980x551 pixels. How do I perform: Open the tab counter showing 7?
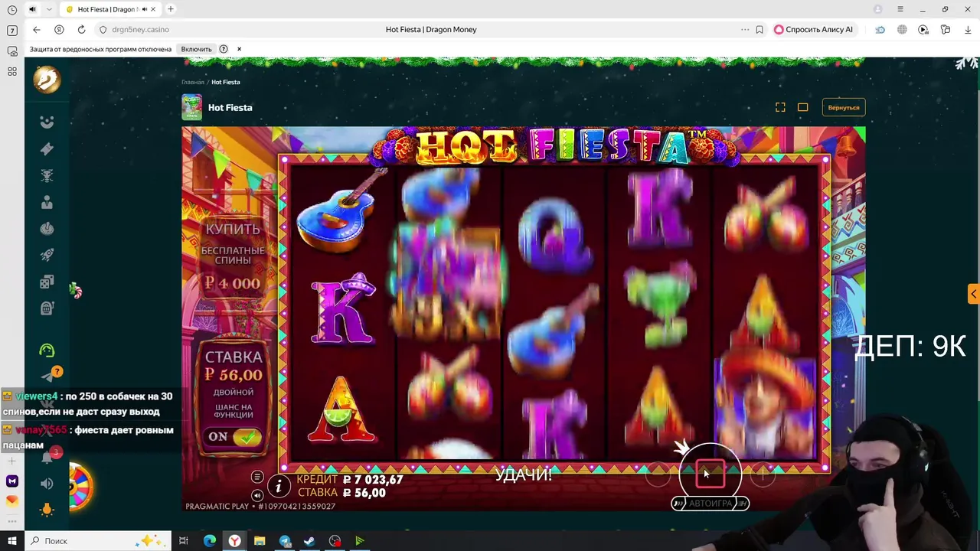[x=12, y=31]
